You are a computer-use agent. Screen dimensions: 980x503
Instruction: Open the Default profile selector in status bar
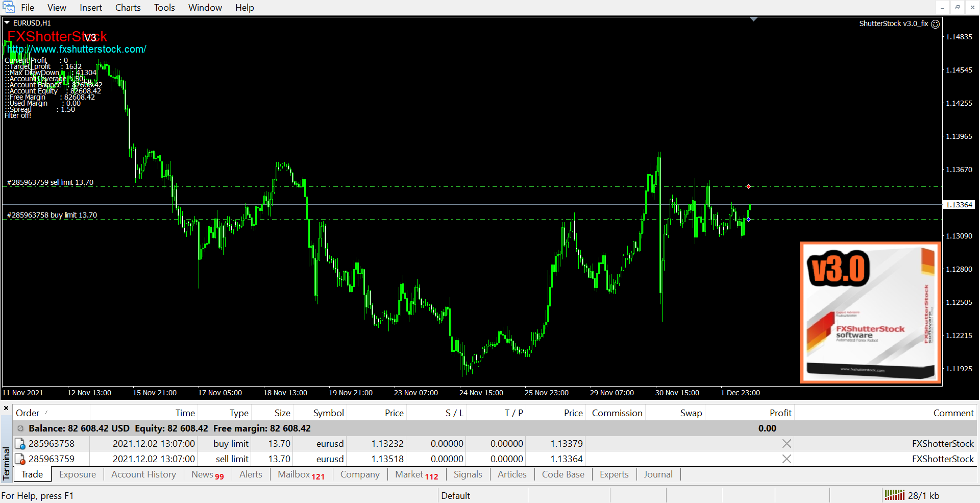[x=455, y=495]
